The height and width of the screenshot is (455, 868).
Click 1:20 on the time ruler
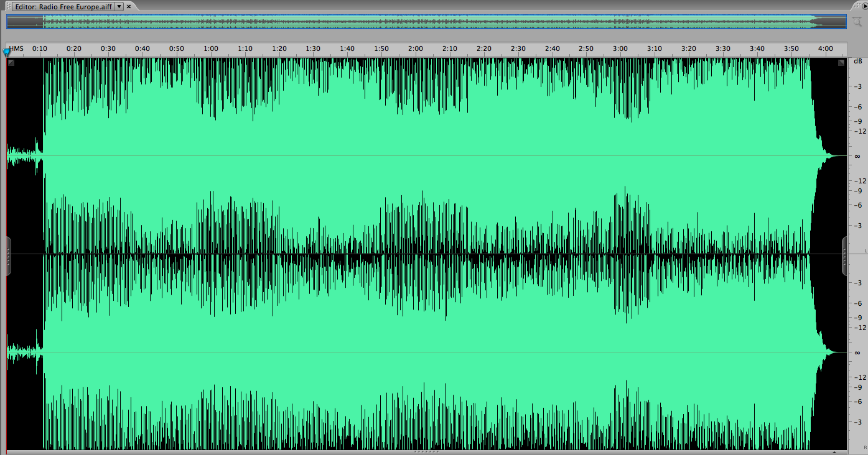(279, 48)
